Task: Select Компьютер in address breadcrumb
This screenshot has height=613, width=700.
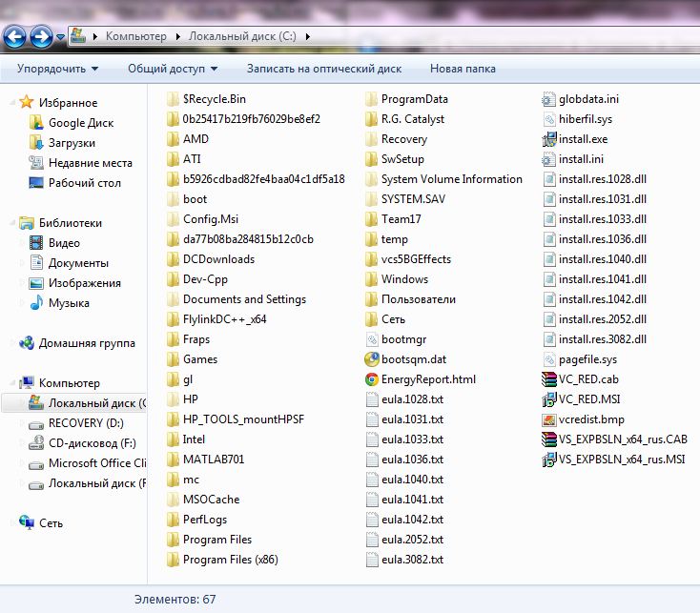Action: [x=135, y=36]
